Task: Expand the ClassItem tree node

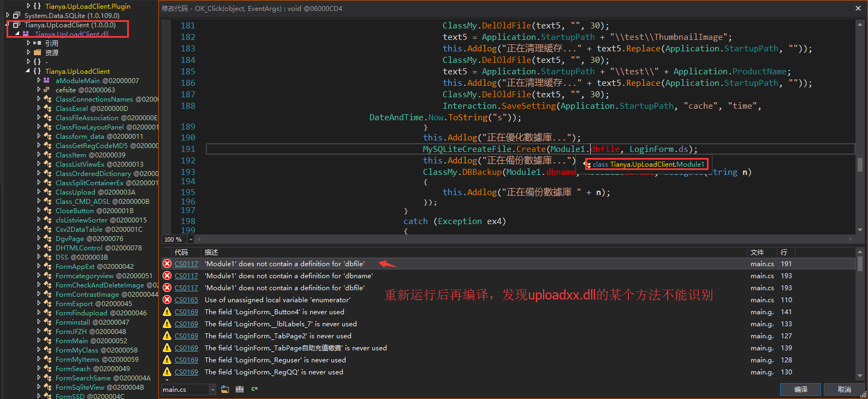Action: point(39,155)
